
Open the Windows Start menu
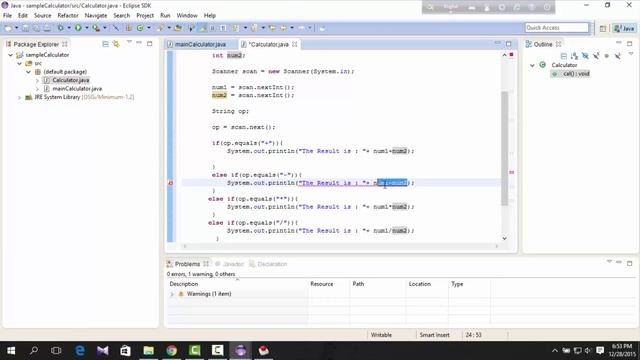pyautogui.click(x=11, y=350)
